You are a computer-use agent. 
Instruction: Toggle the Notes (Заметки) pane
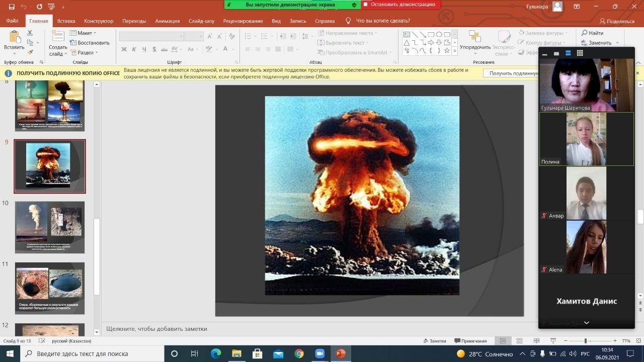click(x=434, y=341)
